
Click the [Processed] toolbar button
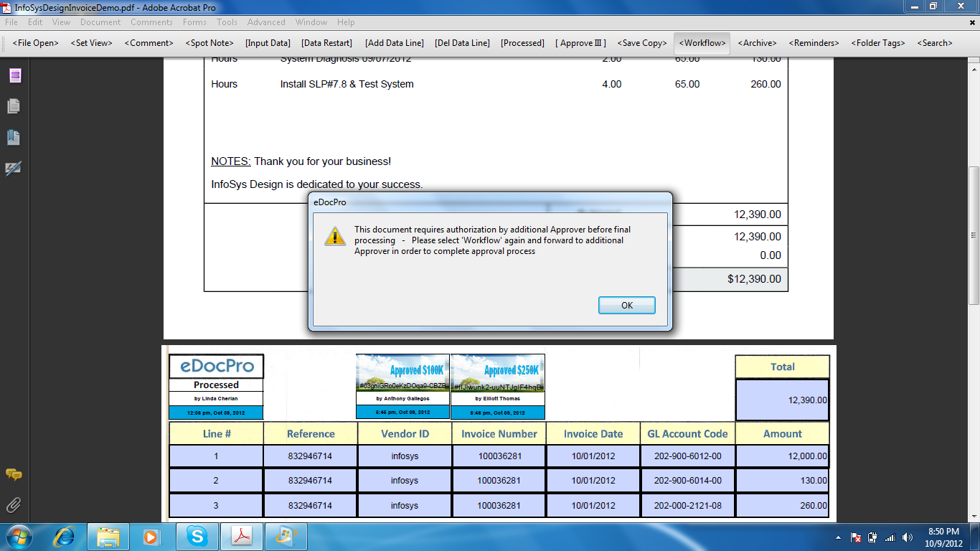523,43
